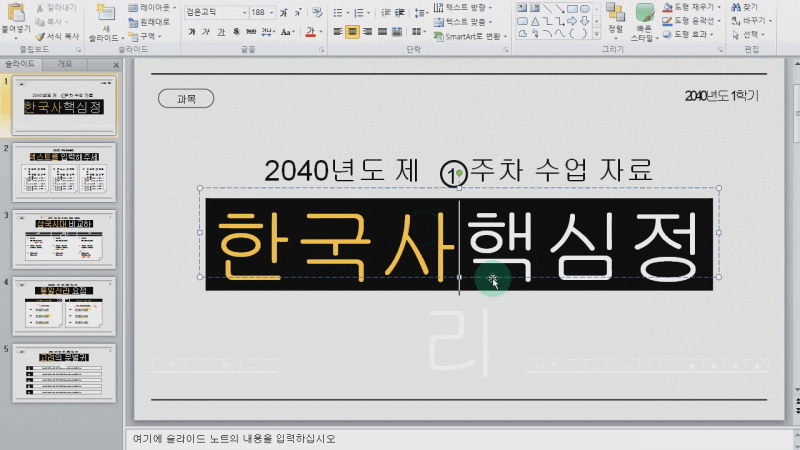Open the Select (선택) menu
This screenshot has width=800, height=450.
(x=747, y=34)
